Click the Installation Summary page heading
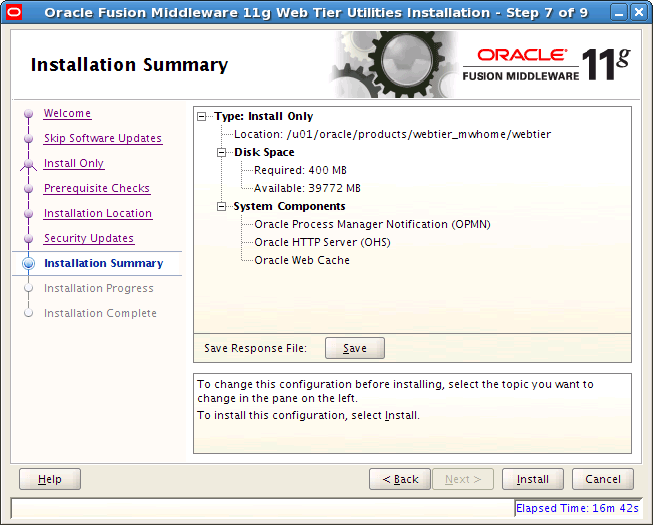This screenshot has width=653, height=525. [x=130, y=65]
